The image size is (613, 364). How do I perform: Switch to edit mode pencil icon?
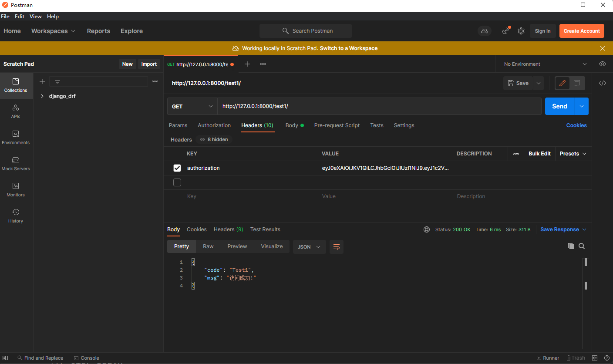562,83
